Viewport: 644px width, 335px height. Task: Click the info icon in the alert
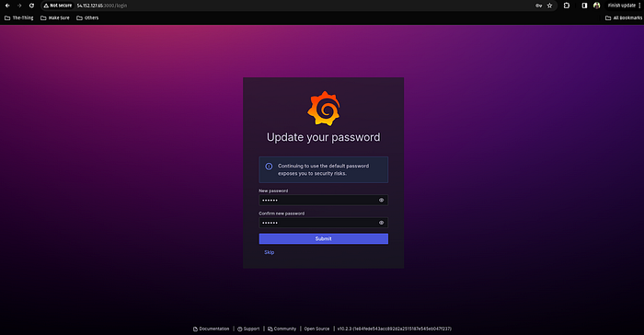coord(269,166)
